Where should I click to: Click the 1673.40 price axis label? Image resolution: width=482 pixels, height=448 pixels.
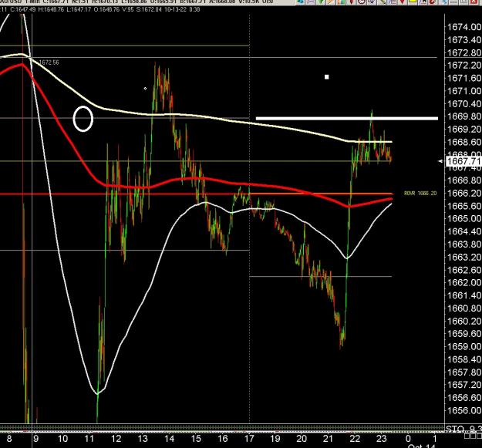click(463, 40)
